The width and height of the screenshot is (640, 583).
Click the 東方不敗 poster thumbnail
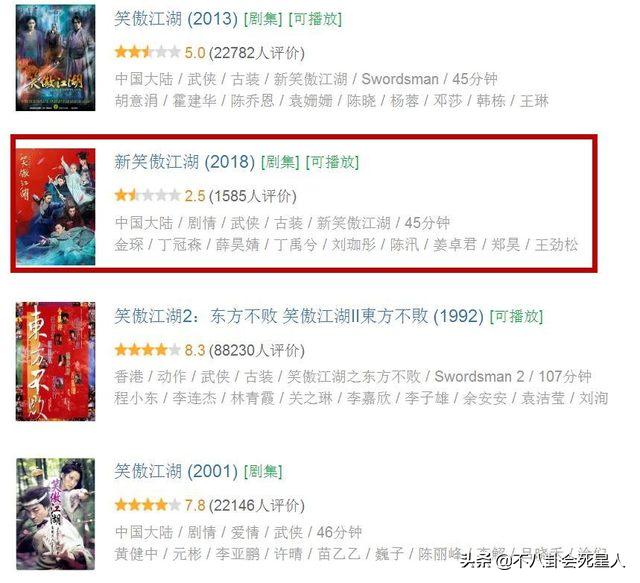coord(56,362)
